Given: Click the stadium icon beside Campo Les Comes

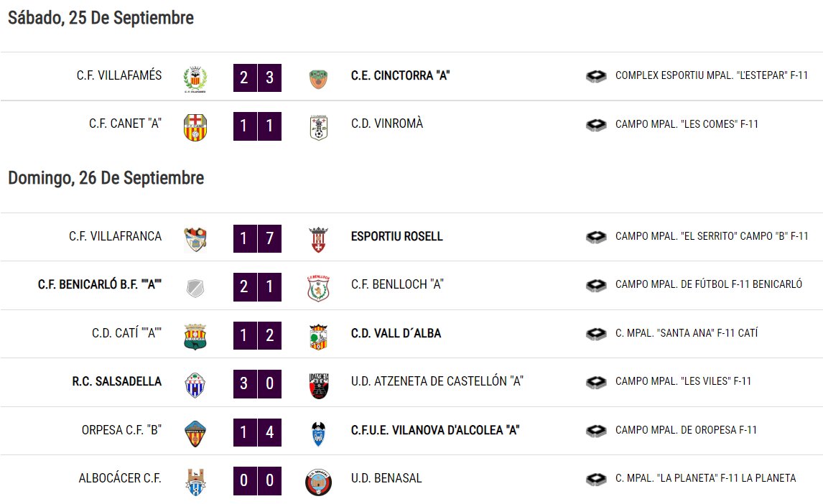Looking at the screenshot, I should click(x=596, y=125).
